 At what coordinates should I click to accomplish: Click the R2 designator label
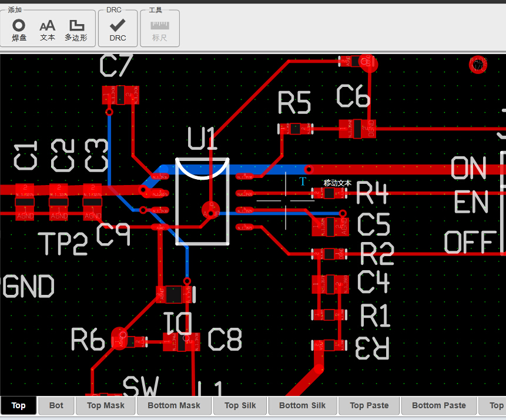tap(377, 254)
